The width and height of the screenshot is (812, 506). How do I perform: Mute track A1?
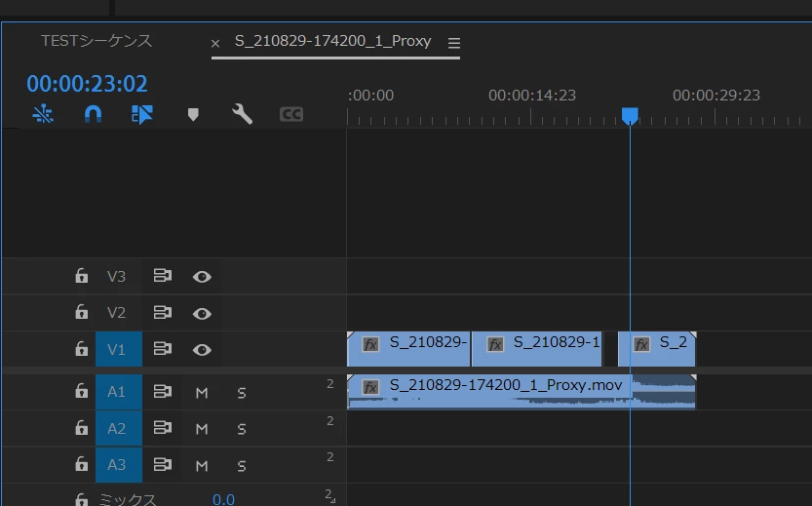[x=202, y=393]
